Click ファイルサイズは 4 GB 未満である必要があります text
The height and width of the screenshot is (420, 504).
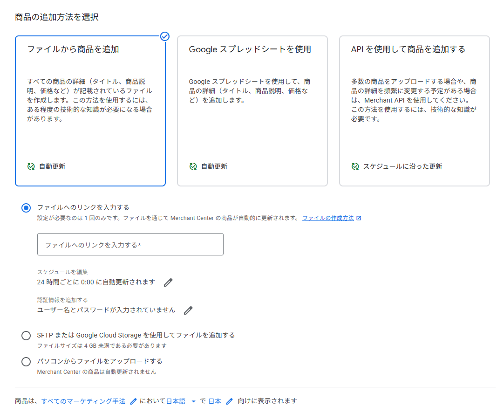[x=102, y=346]
